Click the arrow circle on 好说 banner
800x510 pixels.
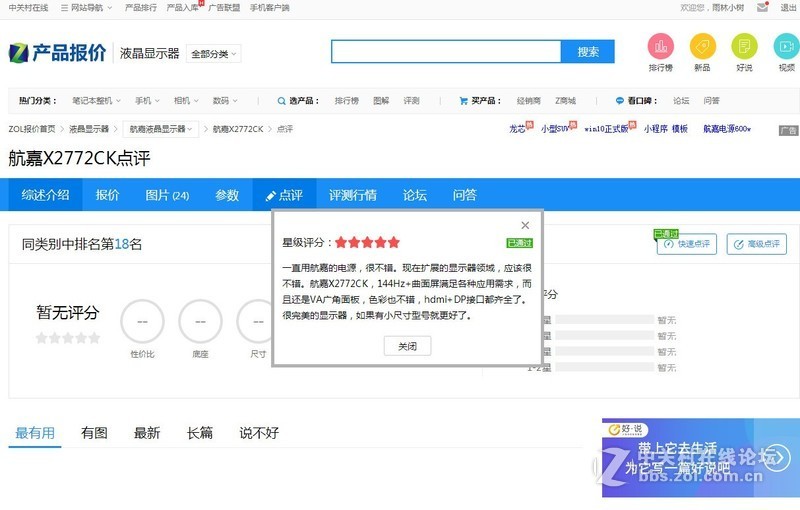click(x=777, y=457)
